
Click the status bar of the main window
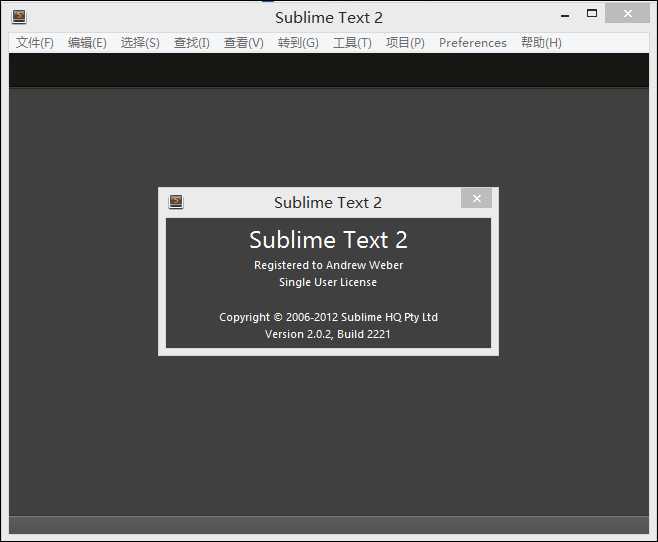329,525
